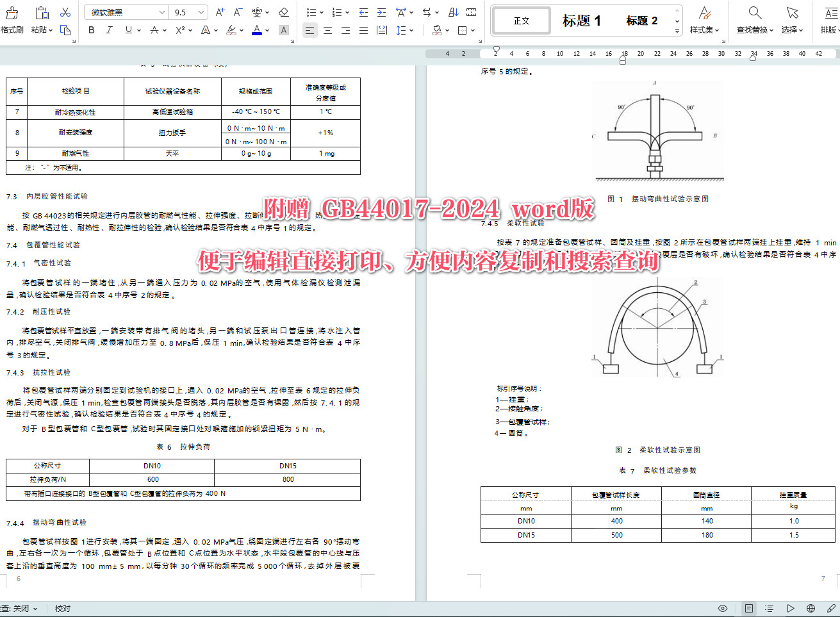Image resolution: width=840 pixels, height=617 pixels.
Task: Apply the 标题 1 heading style
Action: 581,20
